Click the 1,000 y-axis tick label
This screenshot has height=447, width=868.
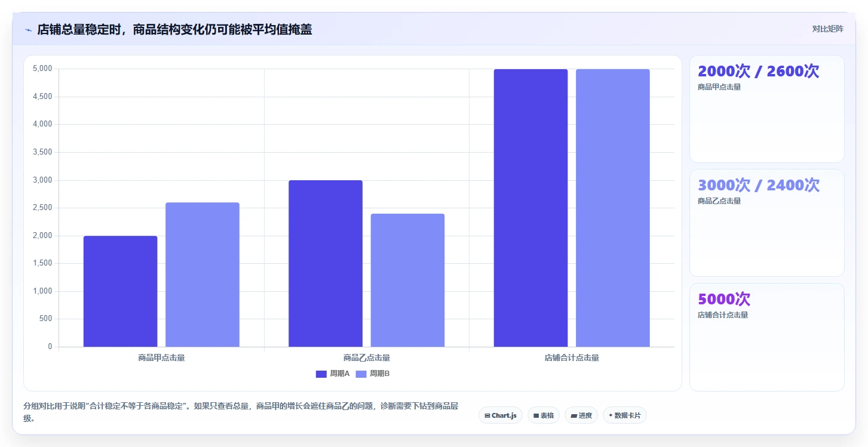(42, 291)
